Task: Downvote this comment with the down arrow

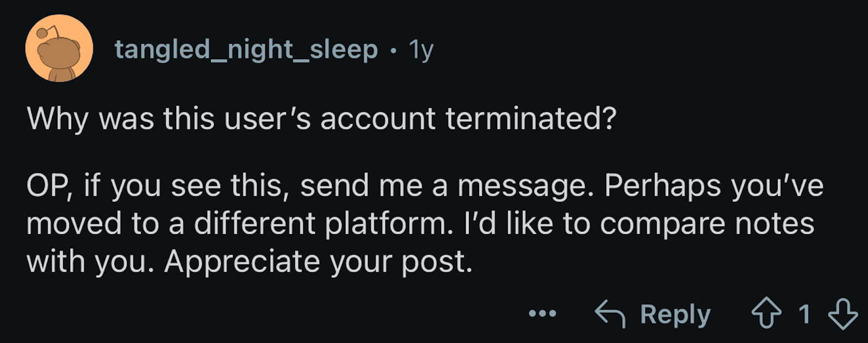Action: point(843,314)
